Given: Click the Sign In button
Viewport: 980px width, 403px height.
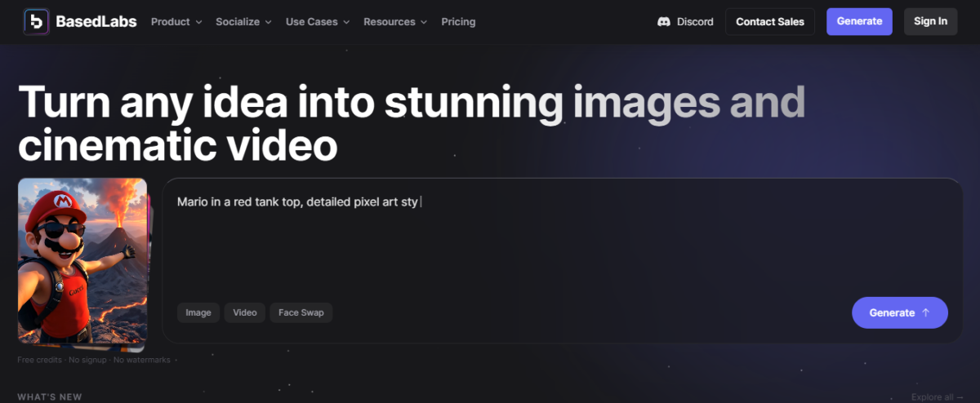Looking at the screenshot, I should click(930, 21).
